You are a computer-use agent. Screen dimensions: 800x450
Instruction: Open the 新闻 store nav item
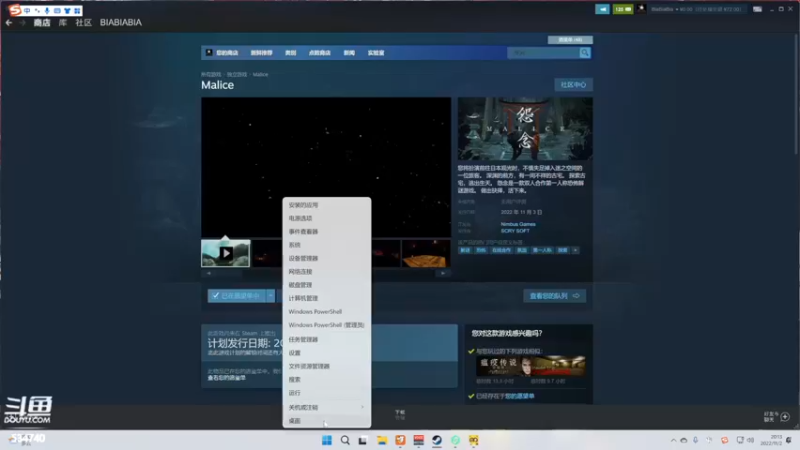(349, 53)
